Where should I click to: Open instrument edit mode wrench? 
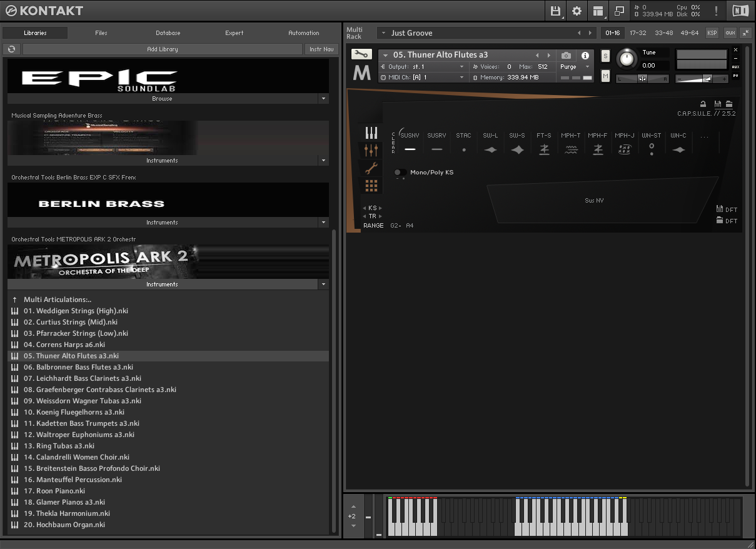pyautogui.click(x=361, y=54)
